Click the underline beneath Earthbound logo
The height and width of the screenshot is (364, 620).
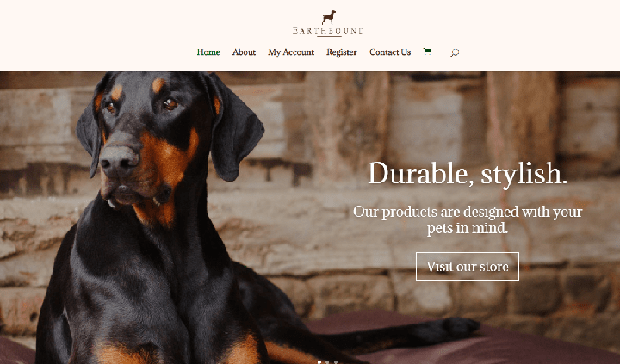pyautogui.click(x=329, y=36)
